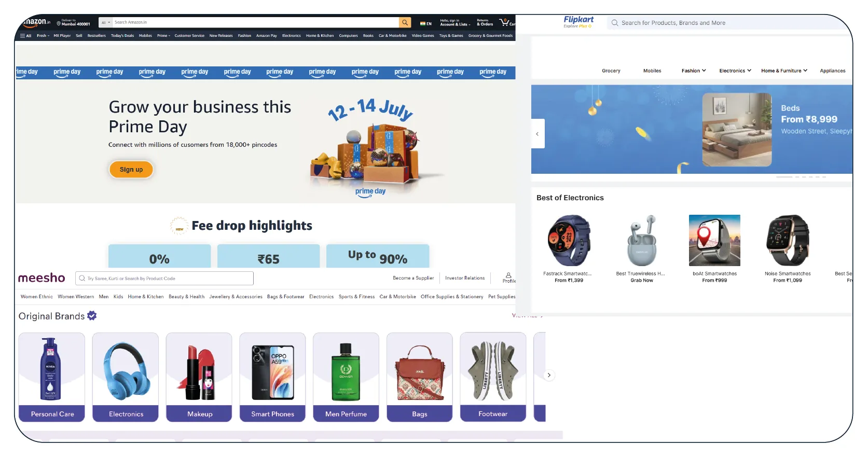The height and width of the screenshot is (457, 868).
Task: Click the Meesho product search field
Action: pyautogui.click(x=164, y=279)
